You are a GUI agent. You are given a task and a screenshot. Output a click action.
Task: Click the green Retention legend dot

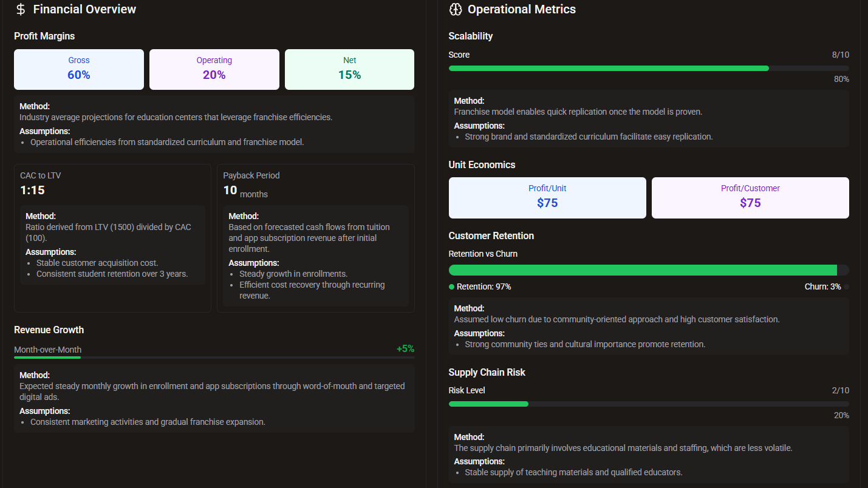click(451, 286)
